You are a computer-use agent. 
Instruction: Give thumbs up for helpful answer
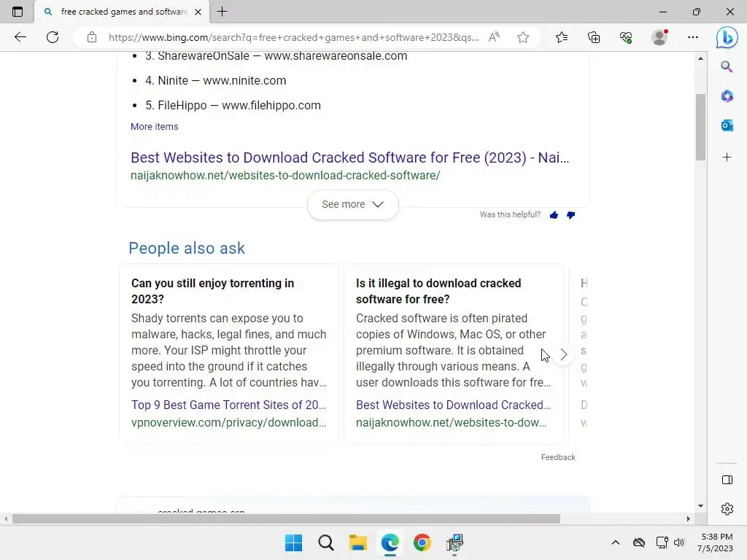554,215
